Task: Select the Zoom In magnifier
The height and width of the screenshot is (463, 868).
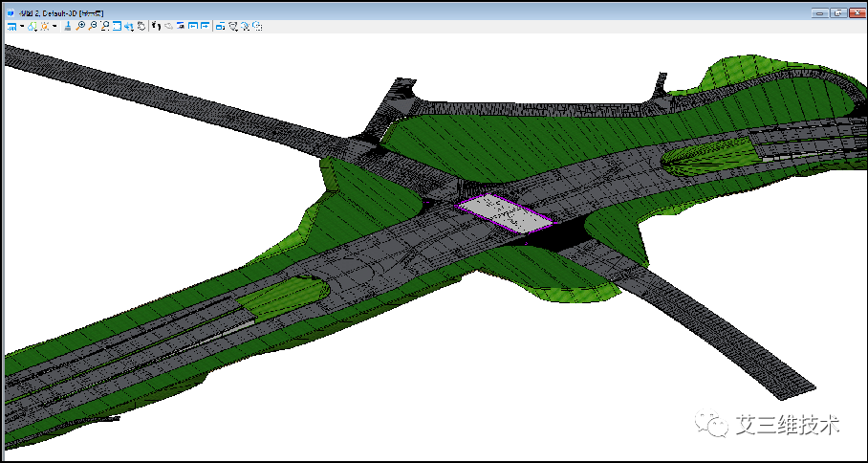Action: [x=80, y=27]
